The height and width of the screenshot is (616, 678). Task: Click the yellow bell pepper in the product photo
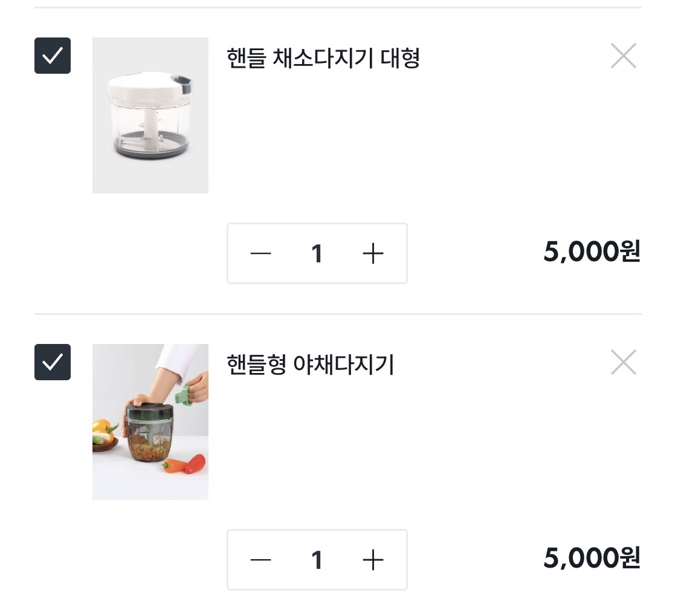click(x=103, y=429)
